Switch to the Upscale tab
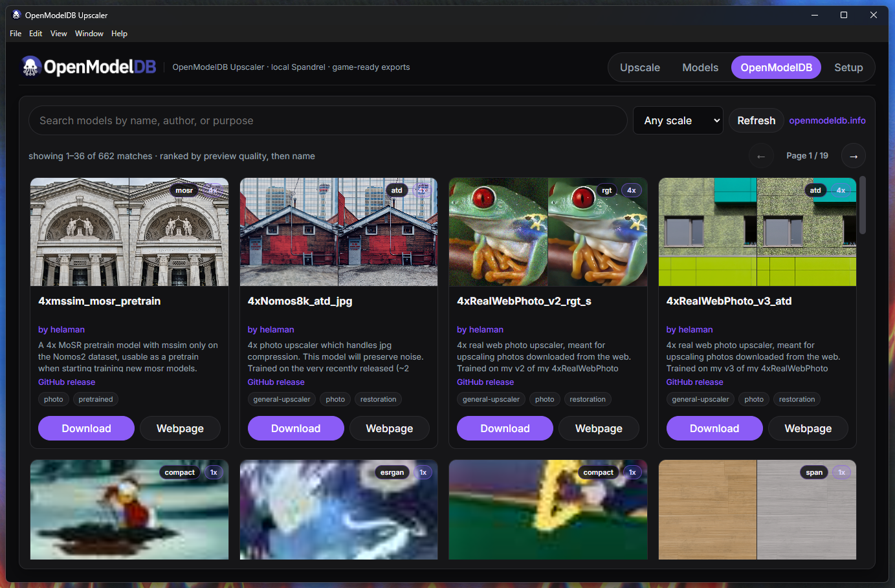 point(640,67)
